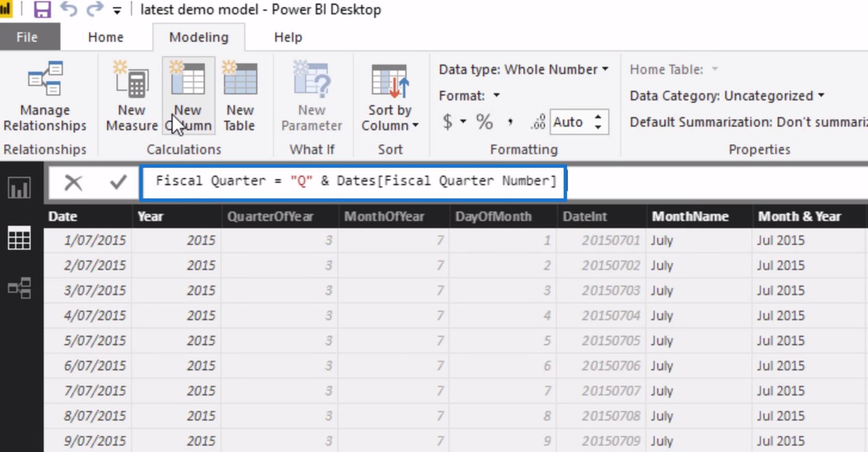
Task: Switch to Data view icon
Action: tap(19, 238)
